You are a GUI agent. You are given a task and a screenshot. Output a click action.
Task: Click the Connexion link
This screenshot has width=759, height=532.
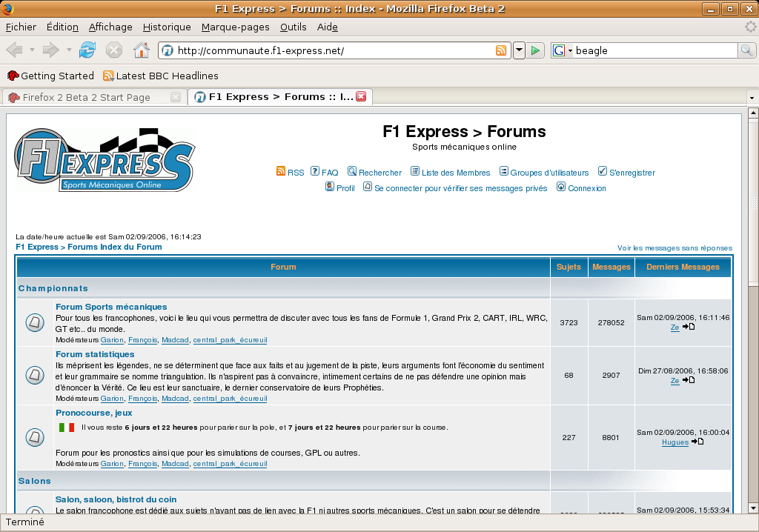(x=581, y=187)
